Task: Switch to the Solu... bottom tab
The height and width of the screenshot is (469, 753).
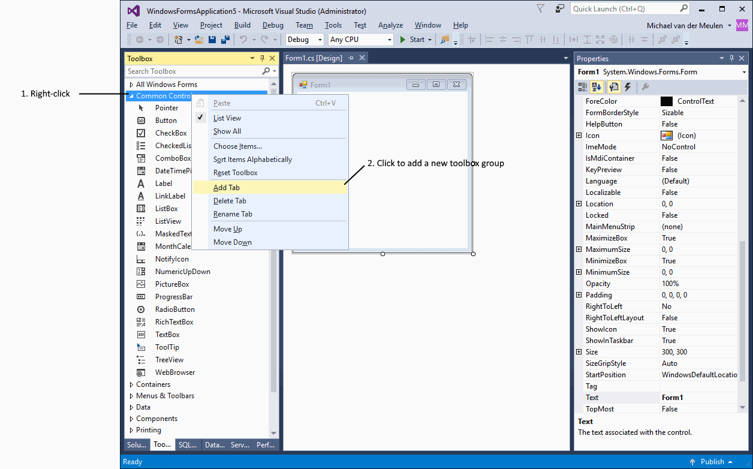Action: tap(136, 445)
